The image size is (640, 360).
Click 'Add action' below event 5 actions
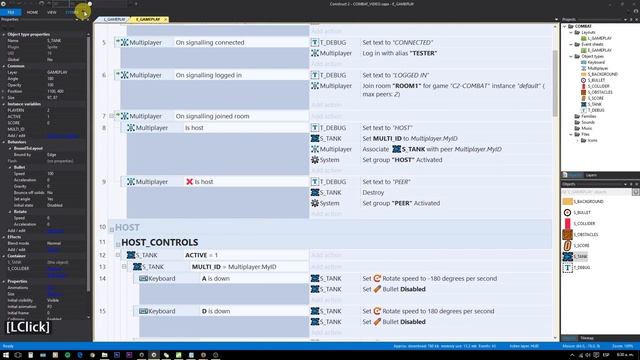point(327,64)
